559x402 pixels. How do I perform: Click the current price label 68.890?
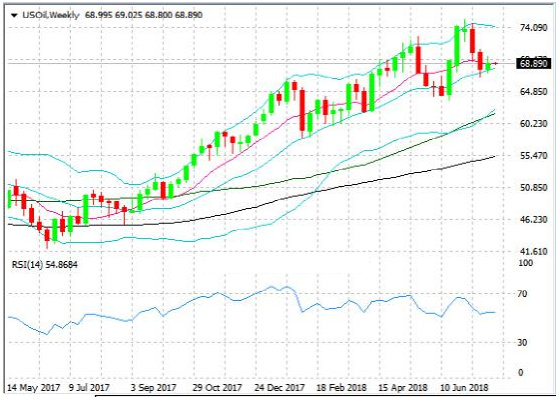click(x=533, y=64)
